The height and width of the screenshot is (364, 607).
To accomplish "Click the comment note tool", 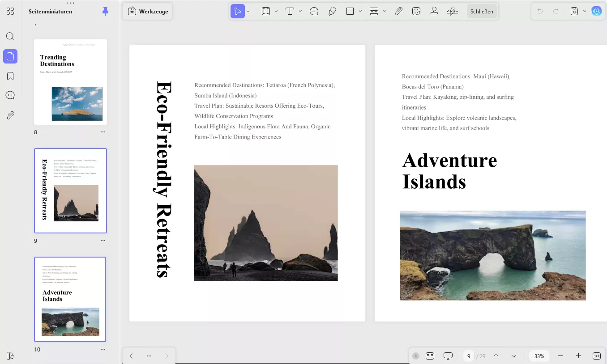I will pyautogui.click(x=314, y=12).
